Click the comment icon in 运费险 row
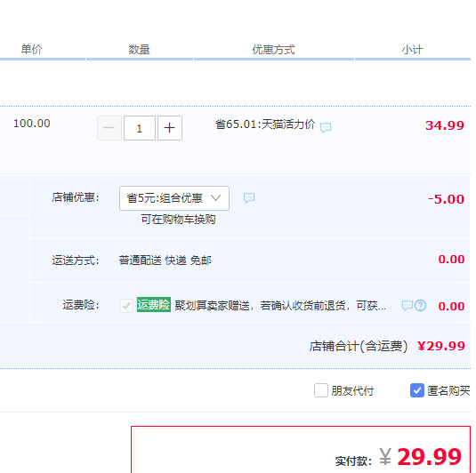476x473 pixels. 407,306
